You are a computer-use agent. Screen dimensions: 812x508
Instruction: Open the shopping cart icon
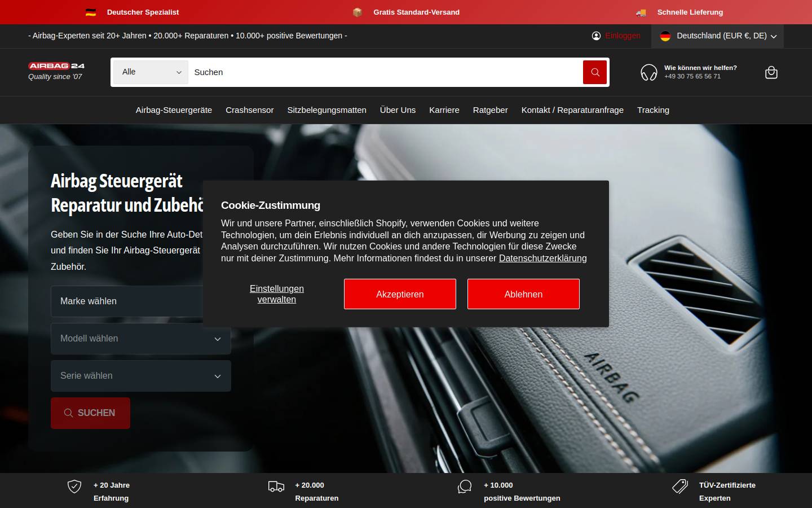[771, 72]
